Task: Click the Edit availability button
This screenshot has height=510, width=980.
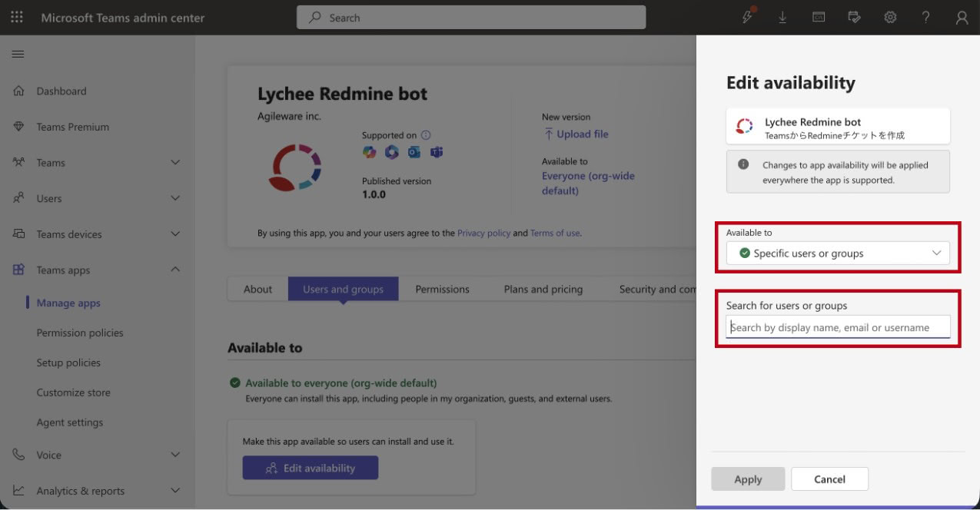Action: [x=311, y=468]
